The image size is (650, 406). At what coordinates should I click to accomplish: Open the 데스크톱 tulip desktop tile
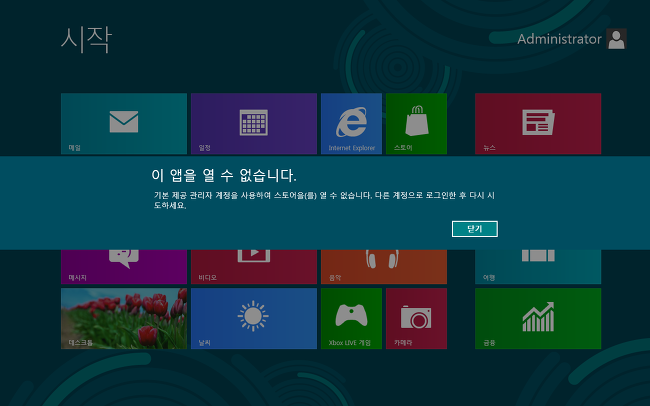124,318
